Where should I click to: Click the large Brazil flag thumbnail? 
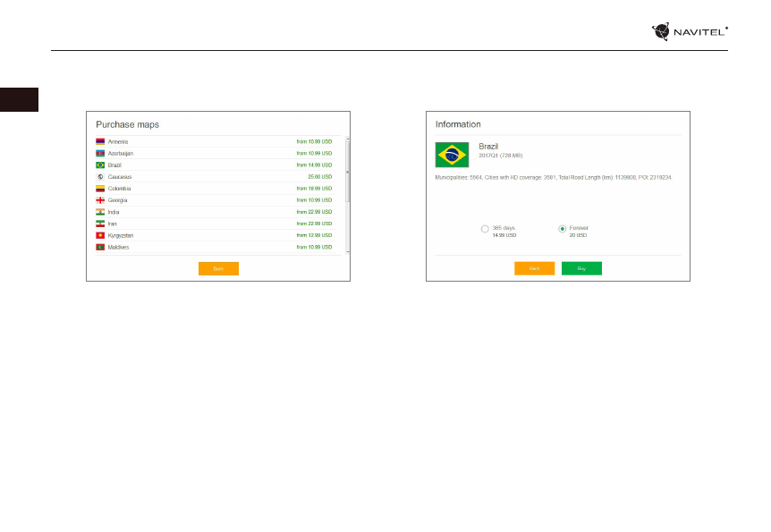pos(452,155)
